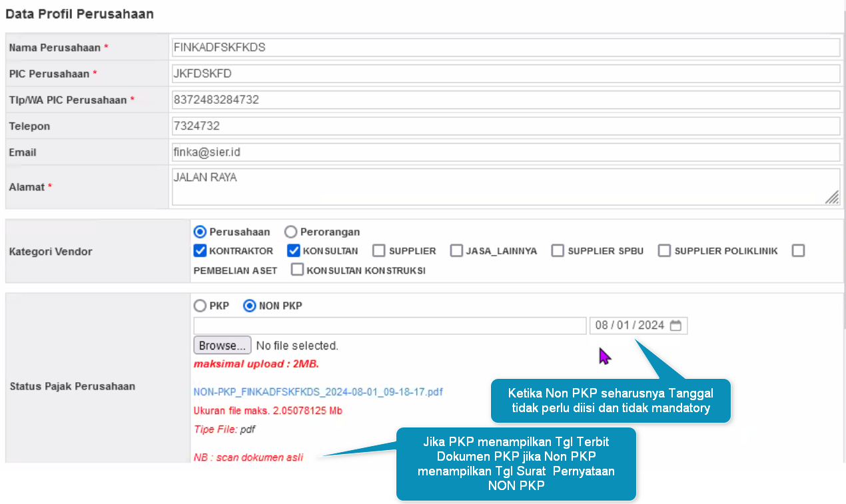Choose the PKP tax status radio
This screenshot has width=846, height=504.
point(200,306)
